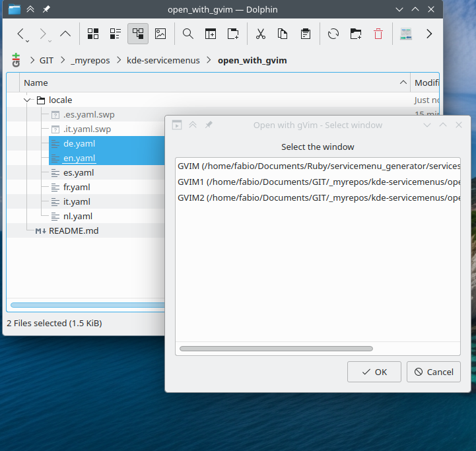Click README.md markdown file icon
Viewport: 476px width, 451px height.
point(41,231)
